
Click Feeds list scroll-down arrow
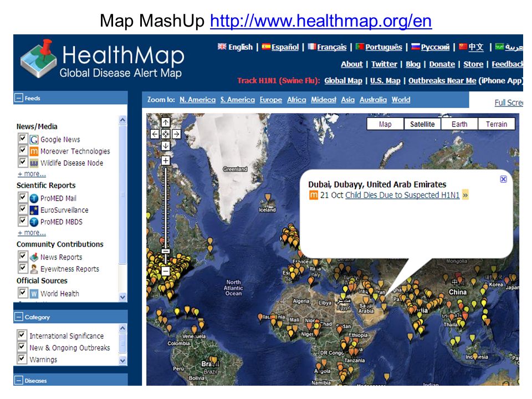click(x=123, y=297)
